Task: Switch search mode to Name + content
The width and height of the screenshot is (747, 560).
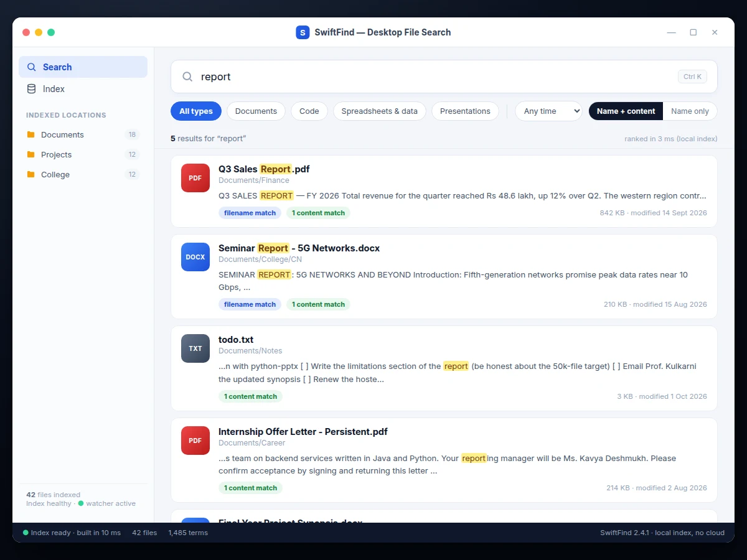Action: (626, 111)
